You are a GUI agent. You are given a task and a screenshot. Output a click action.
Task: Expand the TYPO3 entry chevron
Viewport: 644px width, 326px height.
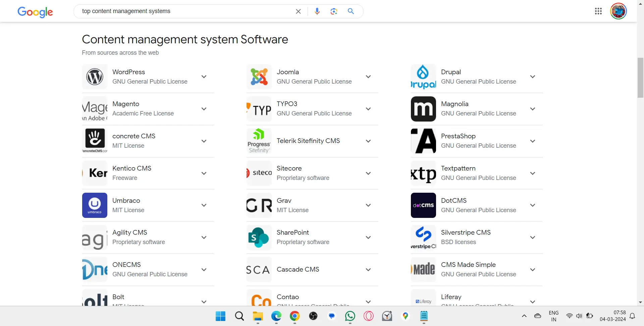pos(368,109)
